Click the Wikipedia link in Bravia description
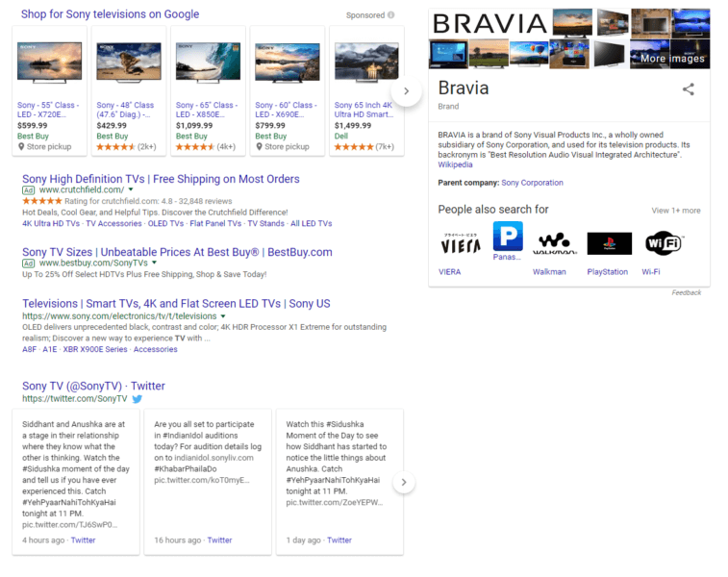Screen dimensions: 728x577 pos(455,164)
